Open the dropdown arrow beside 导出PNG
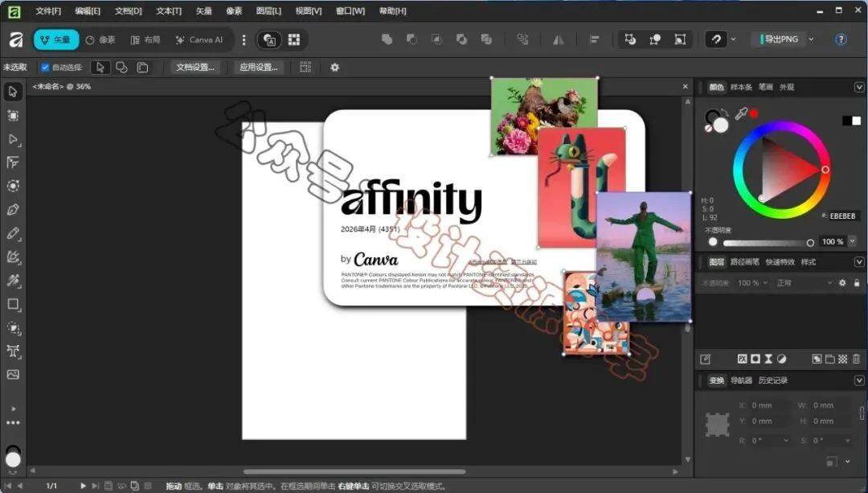 [811, 39]
